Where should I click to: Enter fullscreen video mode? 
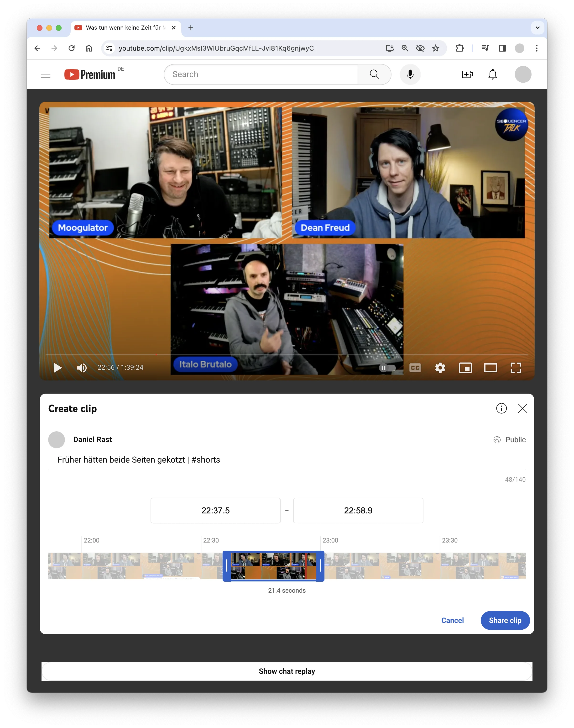pyautogui.click(x=516, y=368)
